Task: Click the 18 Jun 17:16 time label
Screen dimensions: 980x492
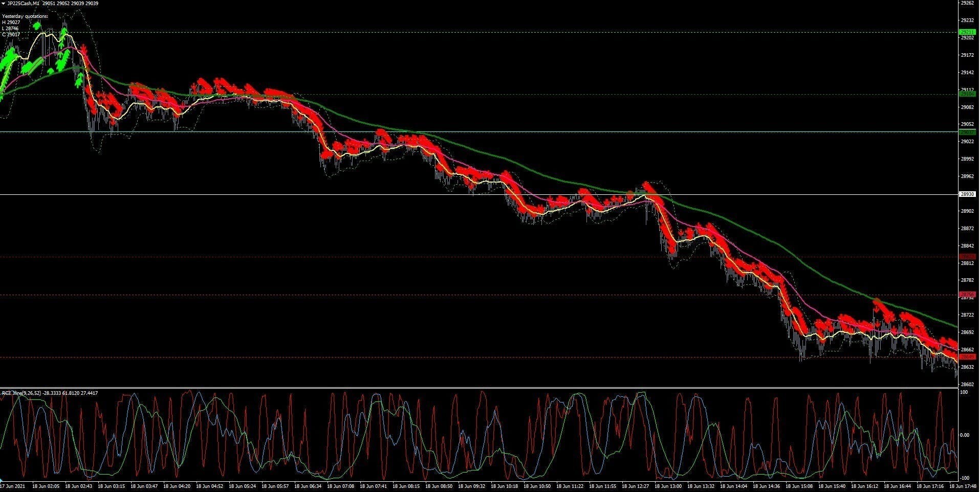Action: [x=930, y=486]
